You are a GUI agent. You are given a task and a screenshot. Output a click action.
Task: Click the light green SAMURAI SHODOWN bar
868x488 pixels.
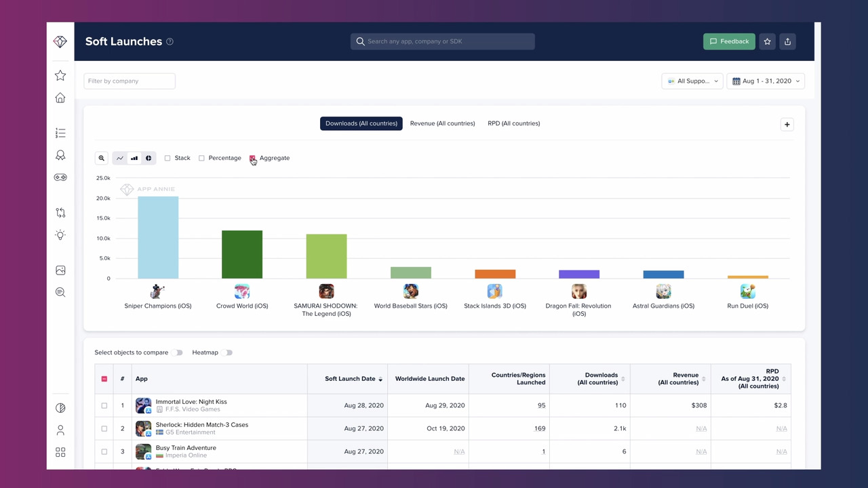click(x=326, y=256)
